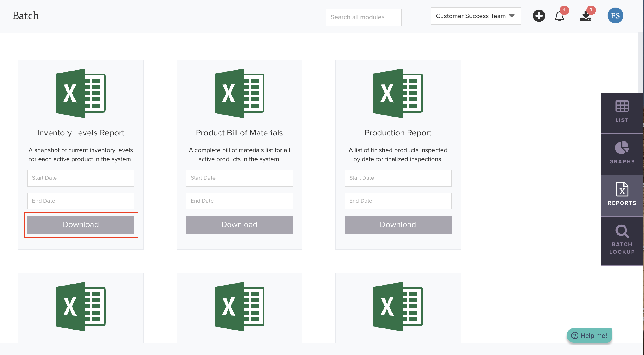The height and width of the screenshot is (355, 644).
Task: Open the downloads tray icon
Action: tap(586, 16)
